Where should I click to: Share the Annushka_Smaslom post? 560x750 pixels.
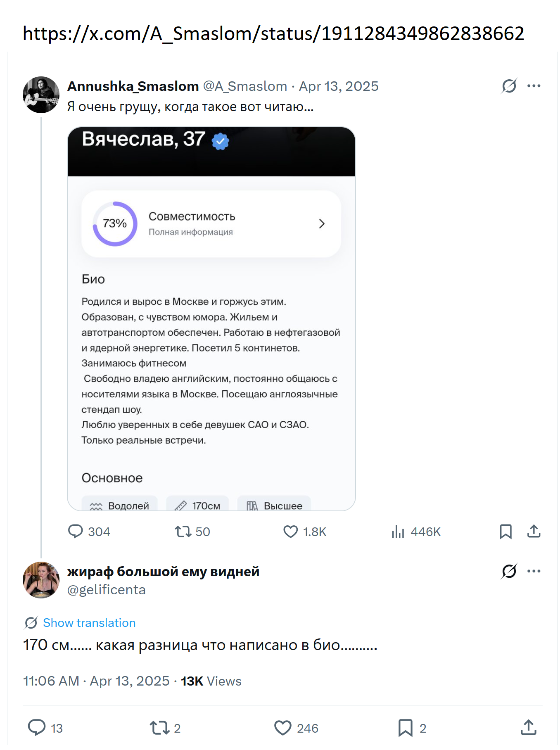(534, 532)
